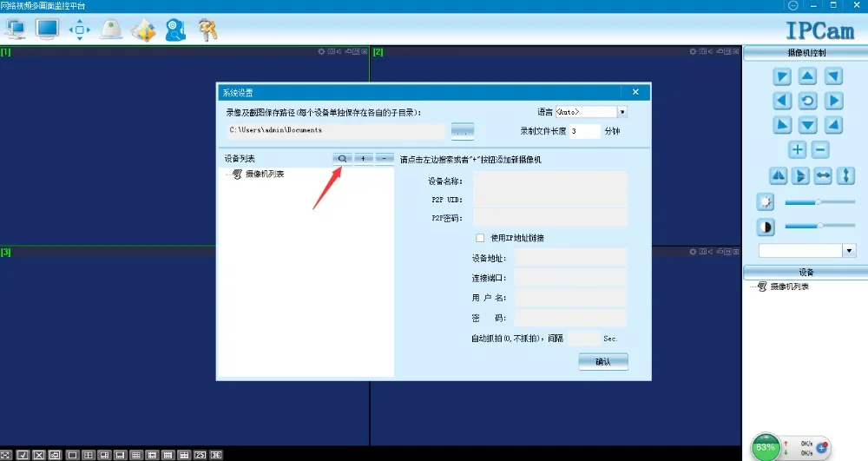Pan camera up with the up arrow
The image size is (868, 461).
807,76
